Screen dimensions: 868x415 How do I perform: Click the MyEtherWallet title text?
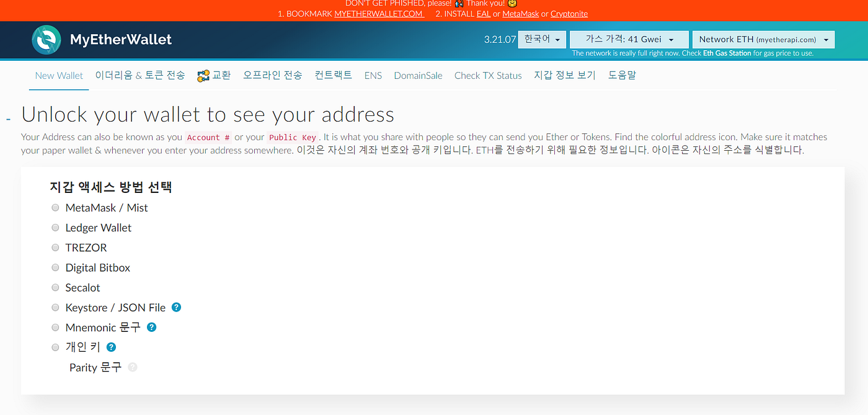tap(121, 40)
